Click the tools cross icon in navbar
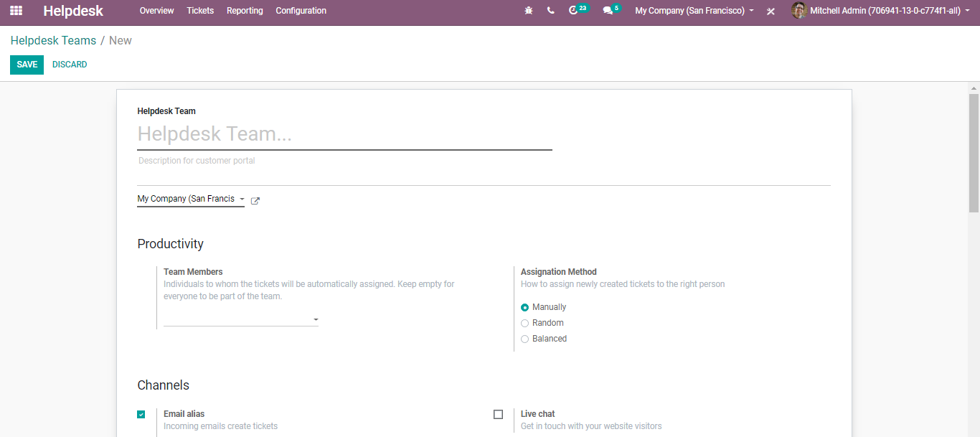 tap(771, 11)
